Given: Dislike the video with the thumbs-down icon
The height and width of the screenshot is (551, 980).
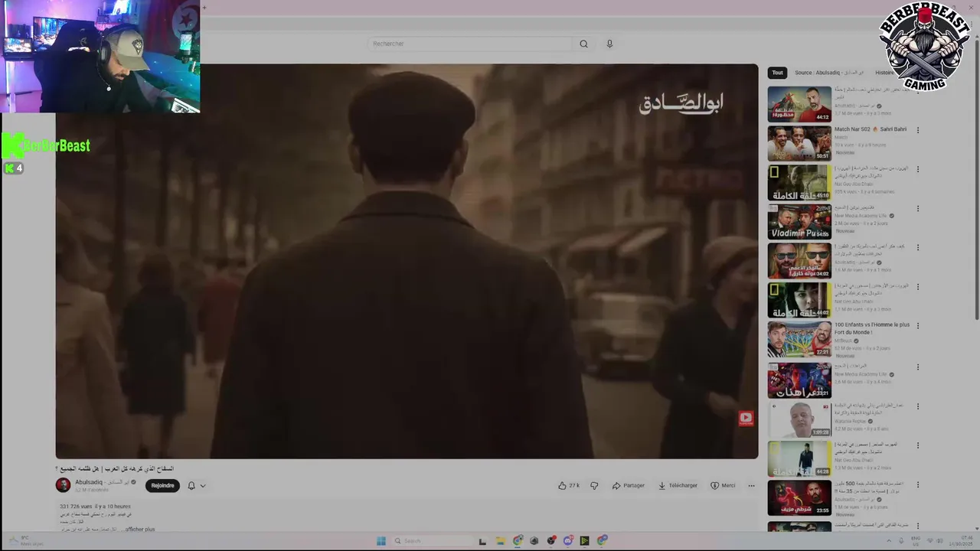Looking at the screenshot, I should tap(594, 485).
